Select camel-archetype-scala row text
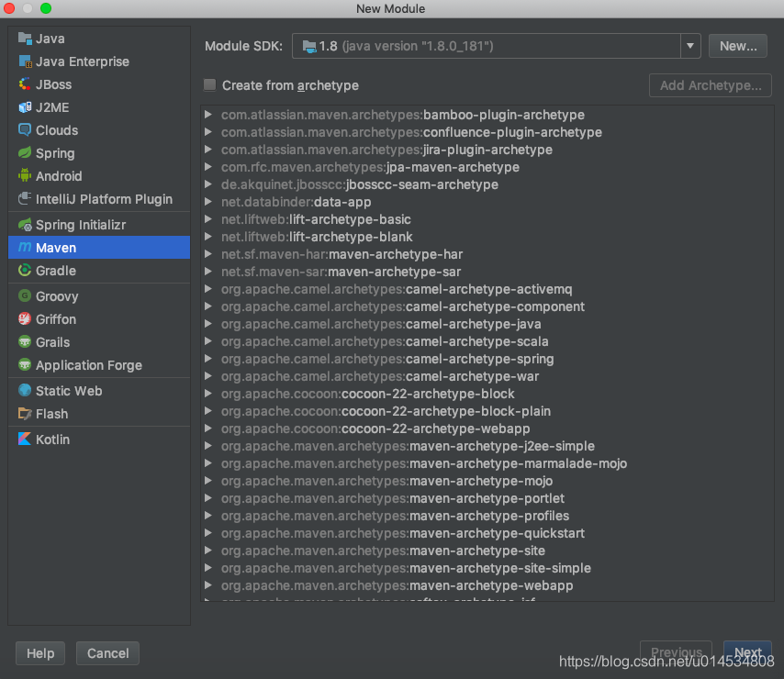784x679 pixels. (x=385, y=341)
